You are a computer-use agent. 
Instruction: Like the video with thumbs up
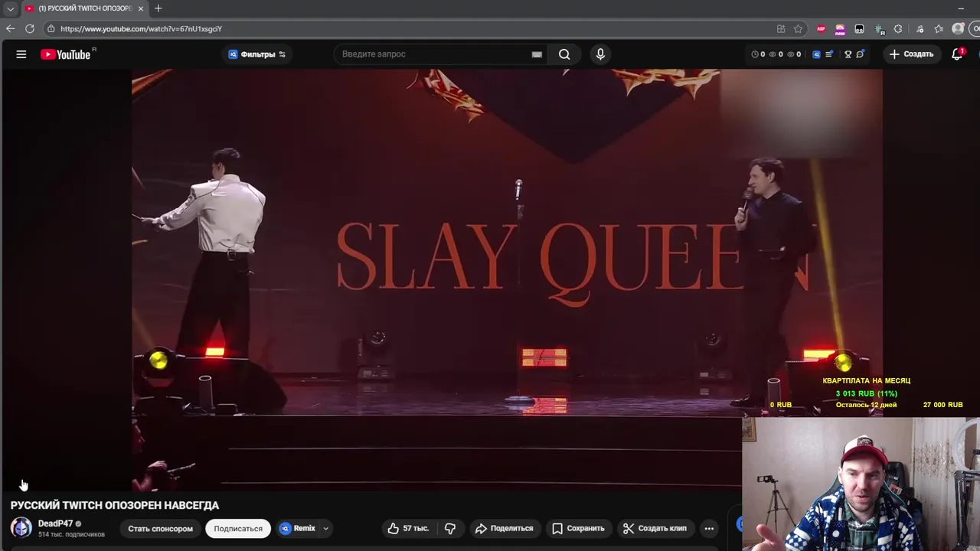pos(409,528)
